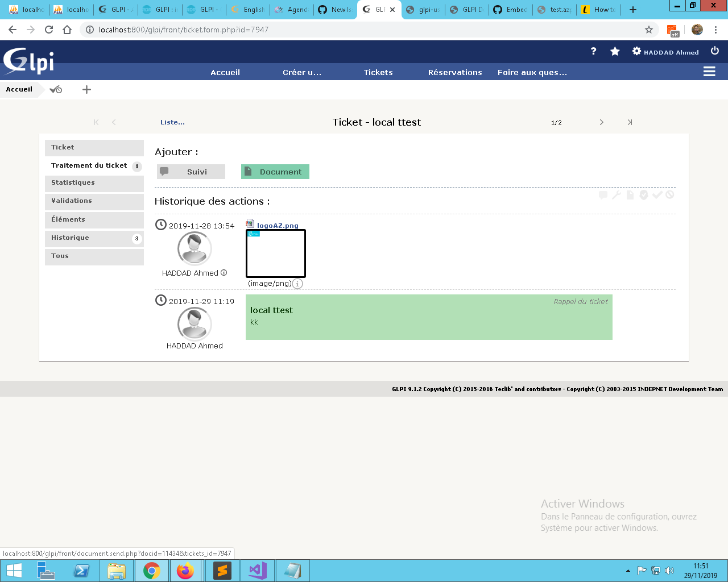Click the info icon beside HADDAD Ahmed name
This screenshot has width=728, height=582.
(x=224, y=273)
